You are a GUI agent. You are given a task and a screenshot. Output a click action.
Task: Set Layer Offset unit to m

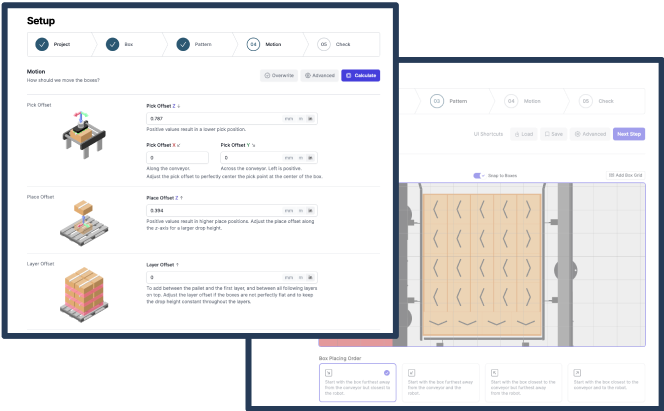pos(301,278)
